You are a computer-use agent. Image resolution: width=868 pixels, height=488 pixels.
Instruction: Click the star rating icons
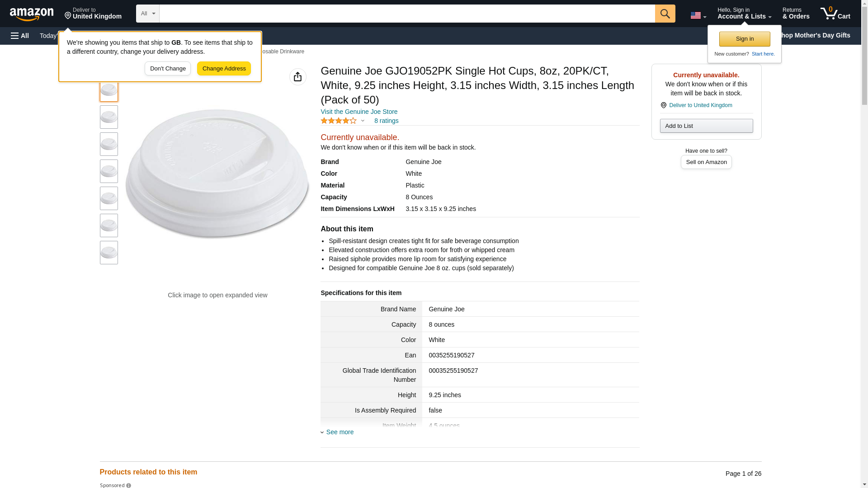click(x=339, y=121)
